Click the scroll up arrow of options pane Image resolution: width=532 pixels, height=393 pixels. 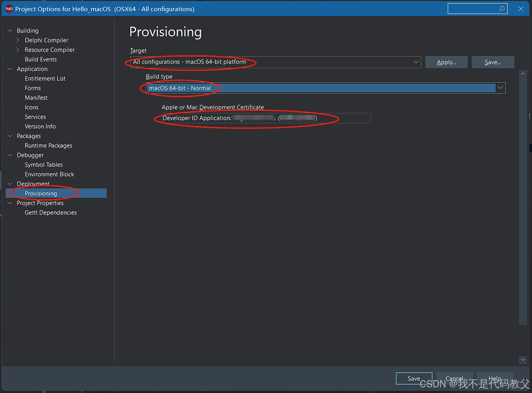tap(523, 74)
